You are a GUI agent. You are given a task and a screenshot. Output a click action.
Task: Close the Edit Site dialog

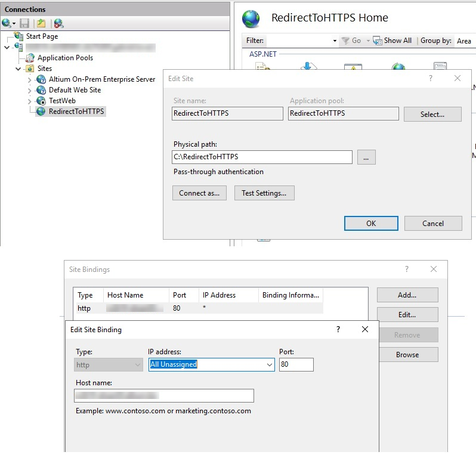(457, 78)
